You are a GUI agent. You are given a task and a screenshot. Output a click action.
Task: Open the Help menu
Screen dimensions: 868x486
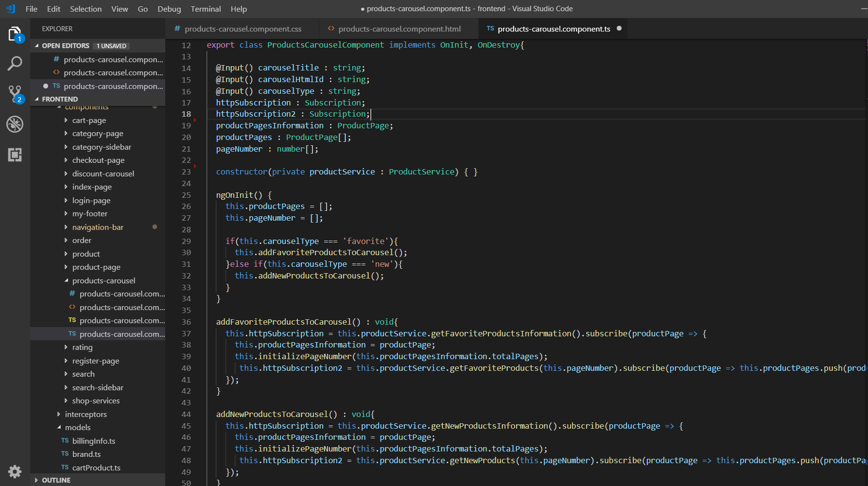[239, 9]
